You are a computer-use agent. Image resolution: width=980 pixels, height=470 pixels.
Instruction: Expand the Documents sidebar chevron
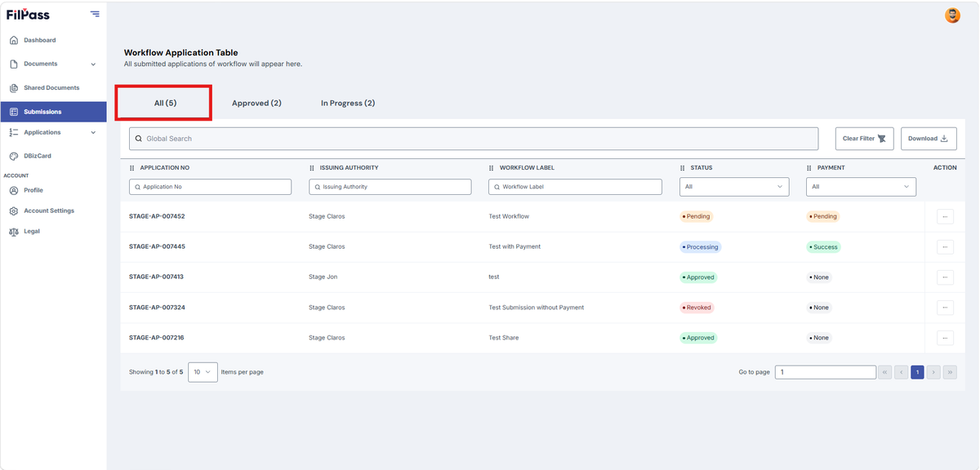[93, 64]
